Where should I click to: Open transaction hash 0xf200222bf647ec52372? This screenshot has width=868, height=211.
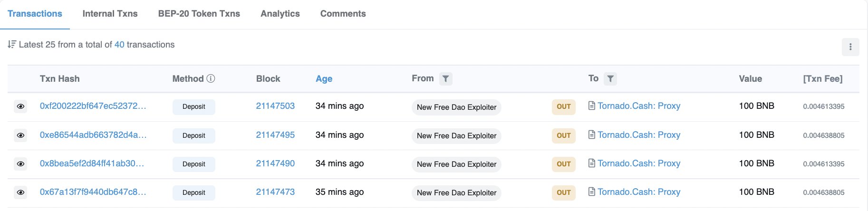click(x=93, y=106)
